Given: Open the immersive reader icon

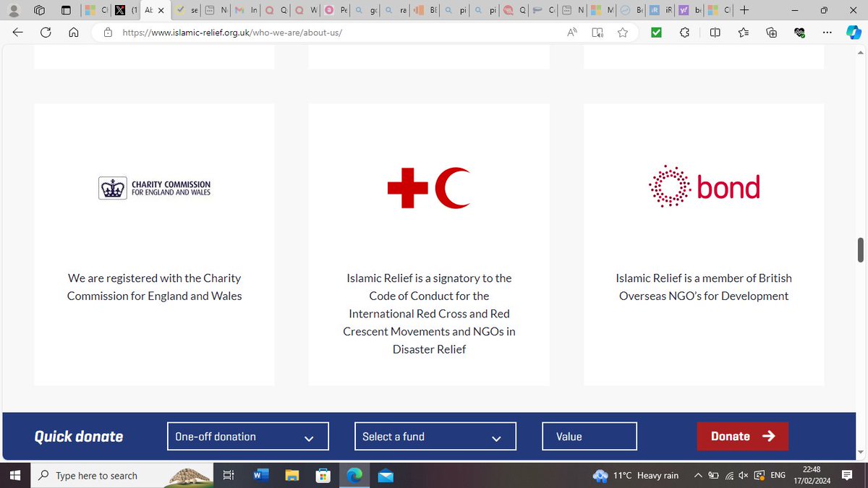Looking at the screenshot, I should [597, 33].
